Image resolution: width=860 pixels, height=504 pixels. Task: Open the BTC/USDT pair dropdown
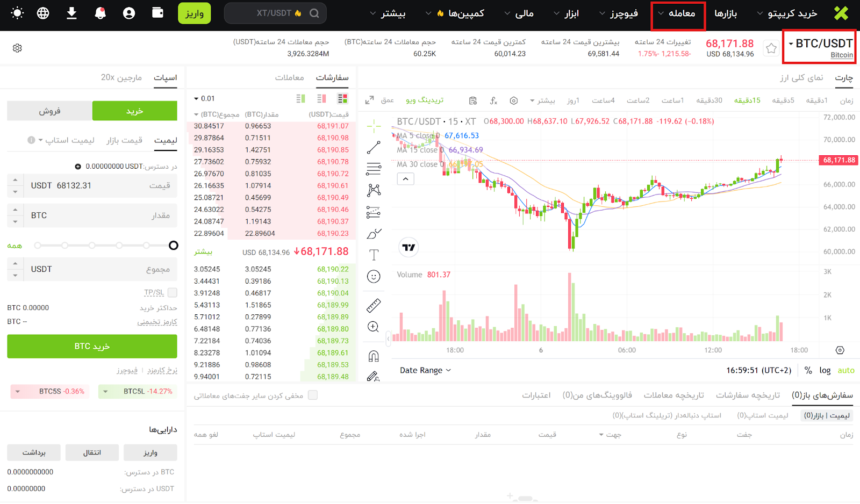(x=820, y=44)
